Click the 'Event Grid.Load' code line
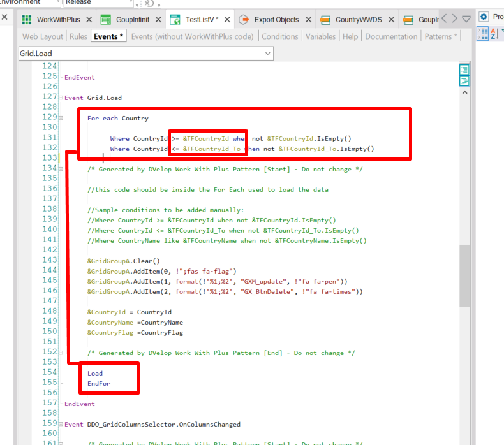Viewport: 504px width, 445px height. click(93, 98)
